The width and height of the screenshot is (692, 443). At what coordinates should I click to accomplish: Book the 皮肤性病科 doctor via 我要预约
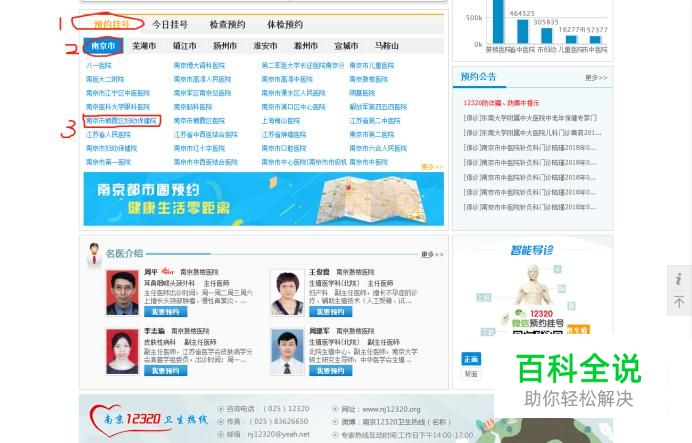coord(165,371)
